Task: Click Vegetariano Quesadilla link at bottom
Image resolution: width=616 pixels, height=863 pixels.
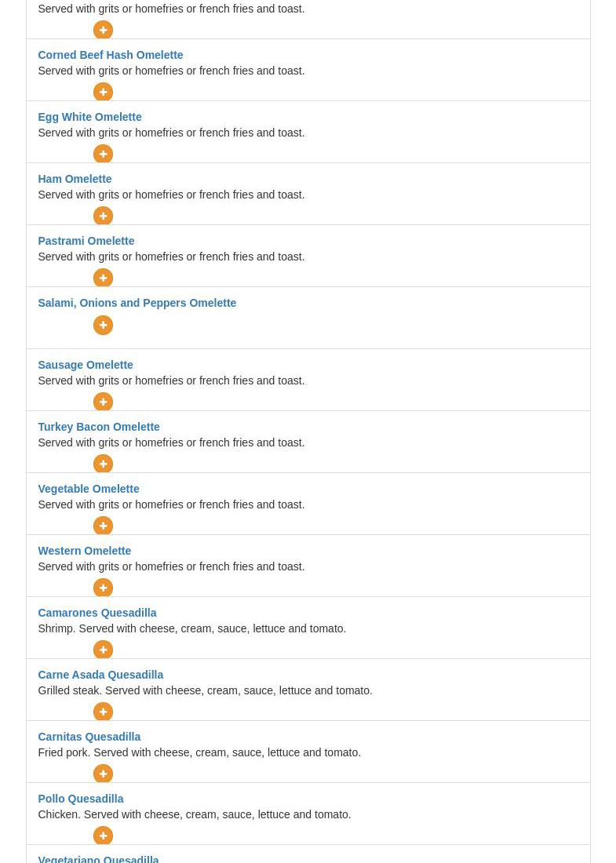Action: pyautogui.click(x=98, y=858)
